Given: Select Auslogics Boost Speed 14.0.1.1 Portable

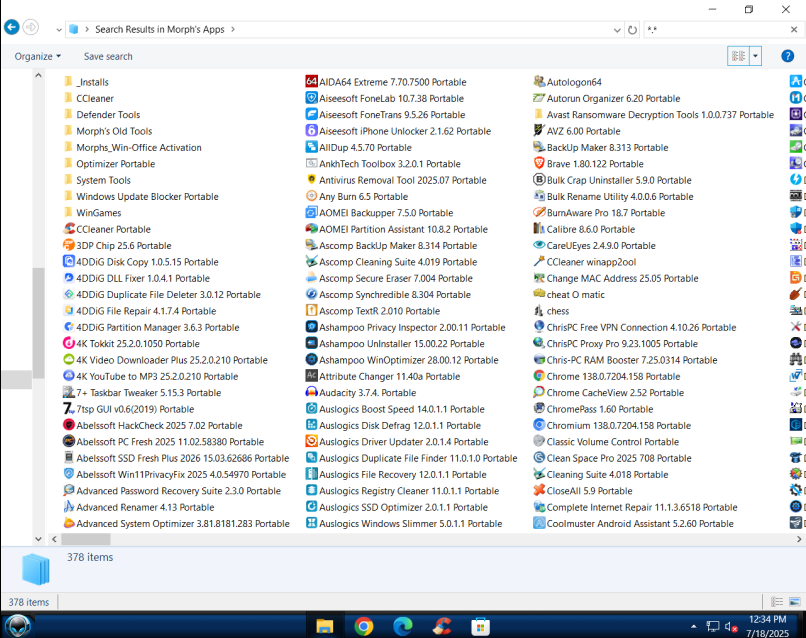Looking at the screenshot, I should [395, 409].
